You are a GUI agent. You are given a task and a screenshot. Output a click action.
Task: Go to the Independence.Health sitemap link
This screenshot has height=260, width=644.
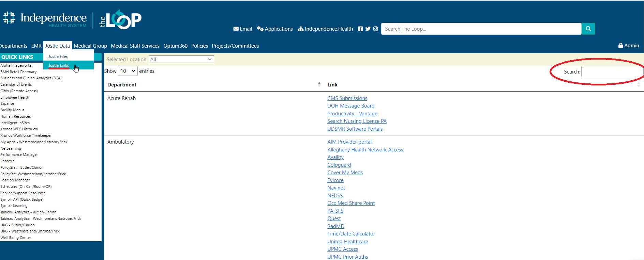(x=325, y=29)
